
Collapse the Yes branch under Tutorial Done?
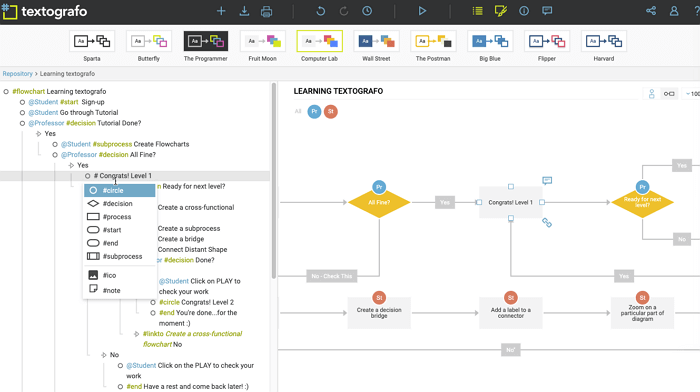pyautogui.click(x=38, y=133)
